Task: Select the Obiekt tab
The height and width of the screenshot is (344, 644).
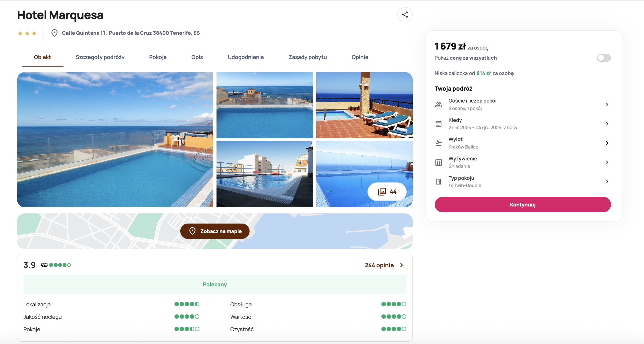Action: [x=42, y=57]
